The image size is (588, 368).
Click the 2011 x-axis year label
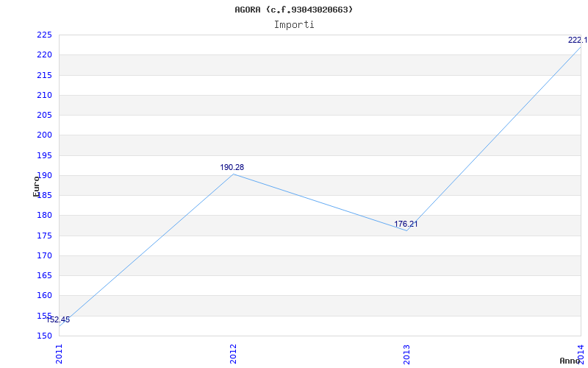point(60,354)
